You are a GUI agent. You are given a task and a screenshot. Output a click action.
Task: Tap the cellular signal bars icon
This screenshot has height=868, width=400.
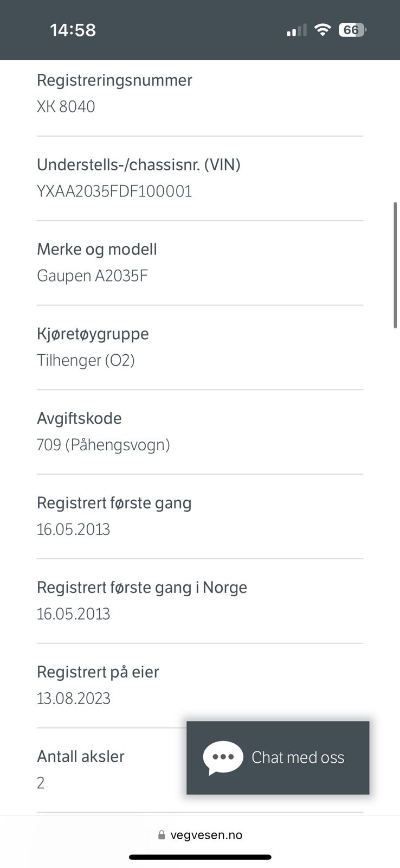[296, 30]
